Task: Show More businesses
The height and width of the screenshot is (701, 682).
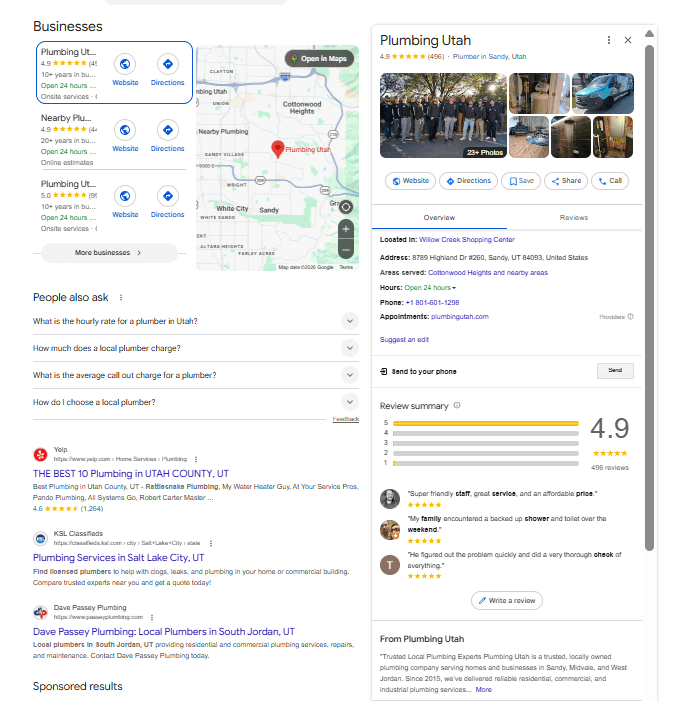Action: (x=109, y=253)
